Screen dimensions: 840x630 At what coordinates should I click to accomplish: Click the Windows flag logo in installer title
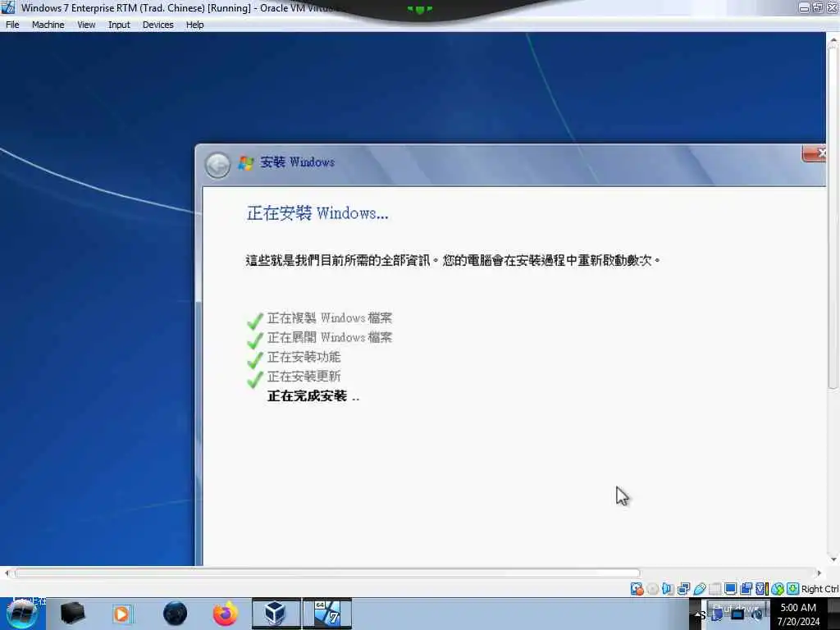click(246, 163)
